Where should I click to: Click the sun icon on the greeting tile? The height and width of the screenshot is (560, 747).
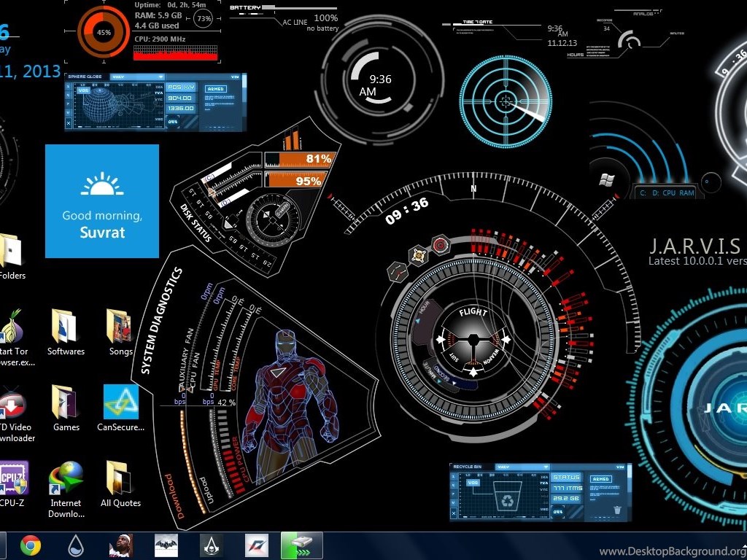tap(102, 184)
